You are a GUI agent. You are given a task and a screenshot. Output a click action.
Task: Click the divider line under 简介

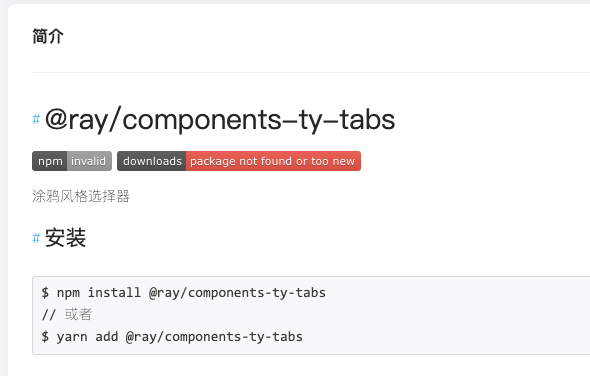pyautogui.click(x=311, y=72)
